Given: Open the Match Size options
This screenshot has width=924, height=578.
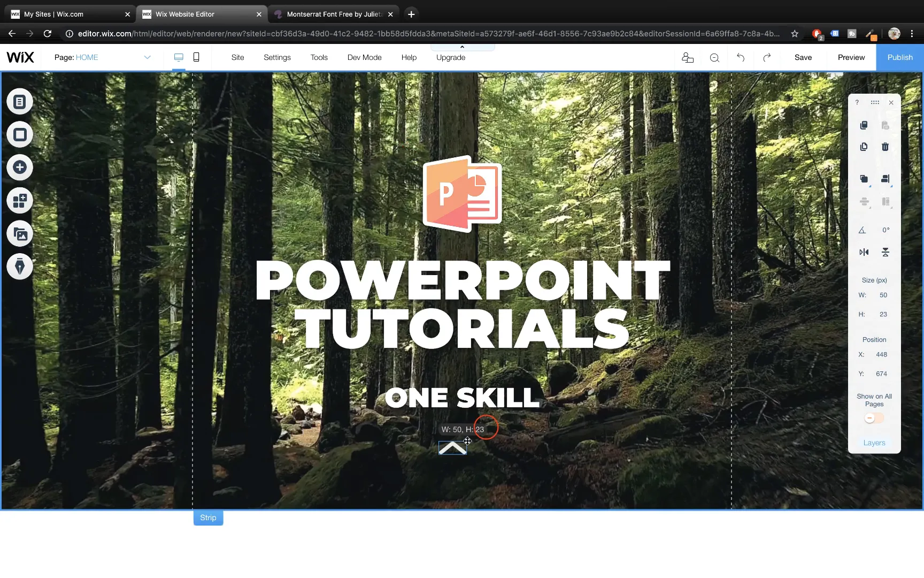Looking at the screenshot, I should tap(886, 202).
